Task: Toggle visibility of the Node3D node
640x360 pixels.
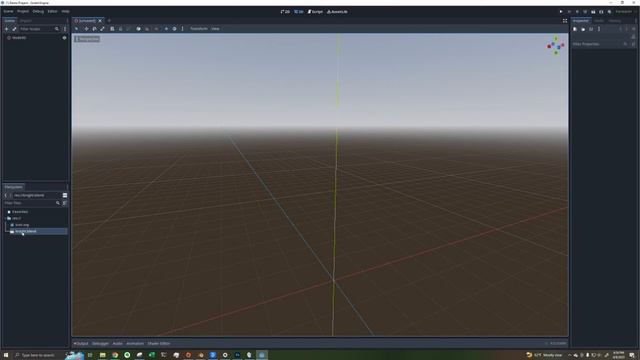Action: point(64,38)
